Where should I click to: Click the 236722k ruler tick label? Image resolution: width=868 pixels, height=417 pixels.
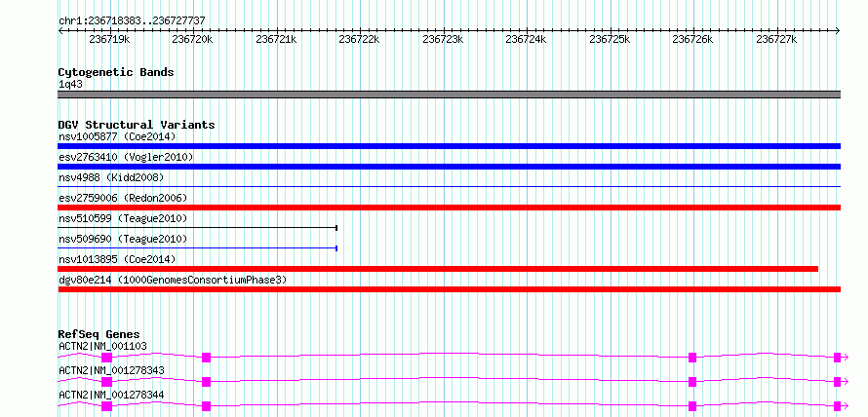point(359,39)
